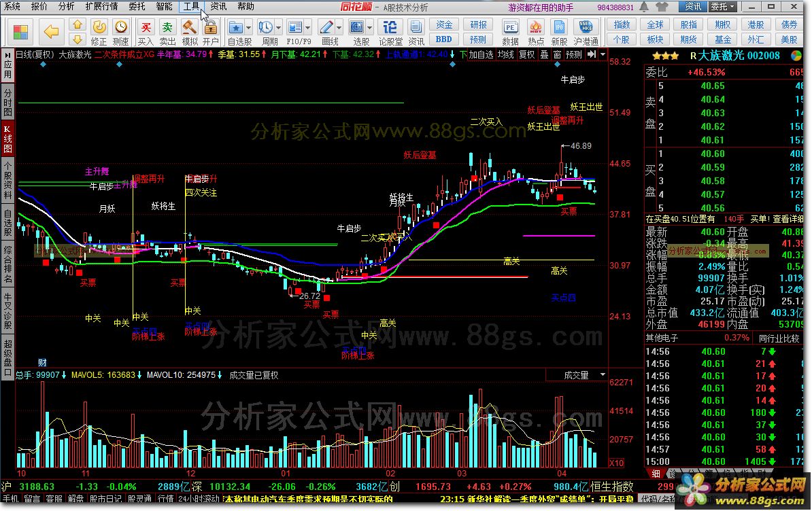
Task: Open the 报价 menu
Action: click(39, 7)
